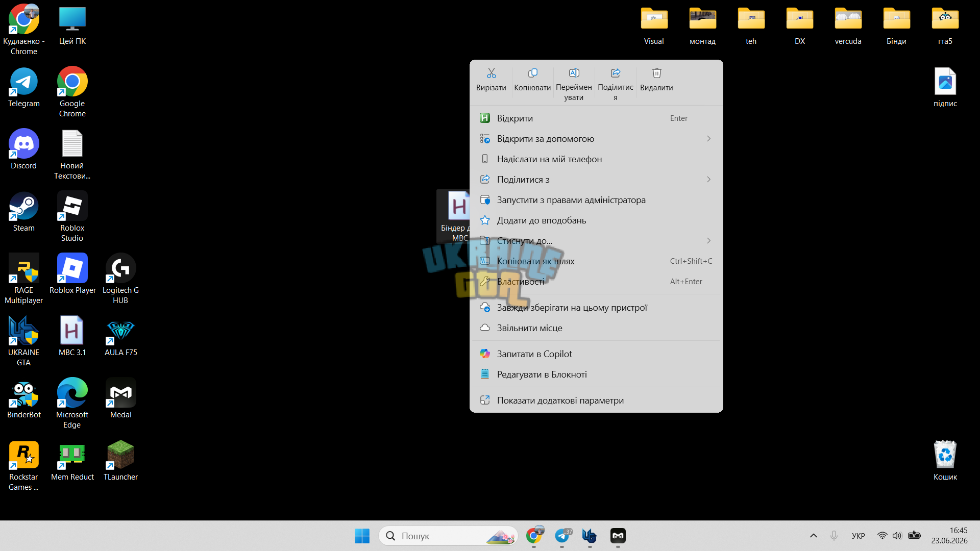This screenshot has width=980, height=551.
Task: Select the Roblox Player desktop shortcut
Action: (72, 274)
